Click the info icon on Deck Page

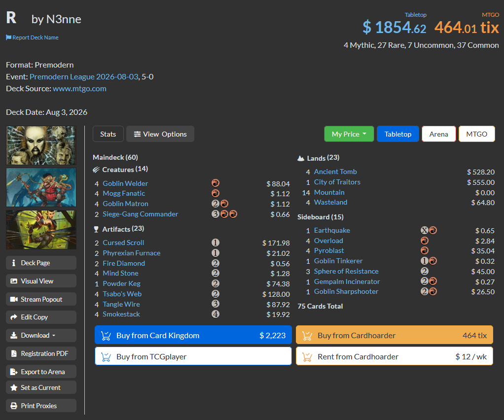[x=13, y=263]
